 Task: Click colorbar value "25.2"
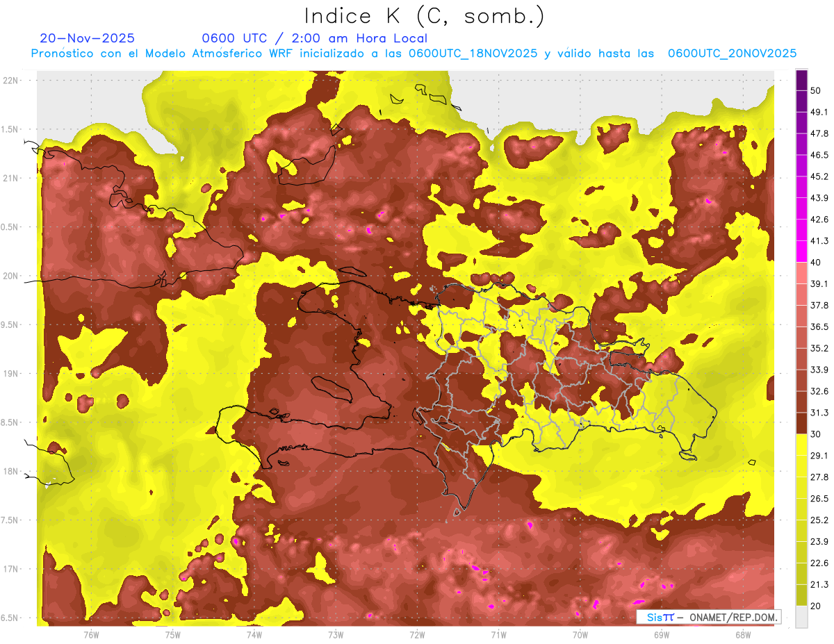click(819, 520)
